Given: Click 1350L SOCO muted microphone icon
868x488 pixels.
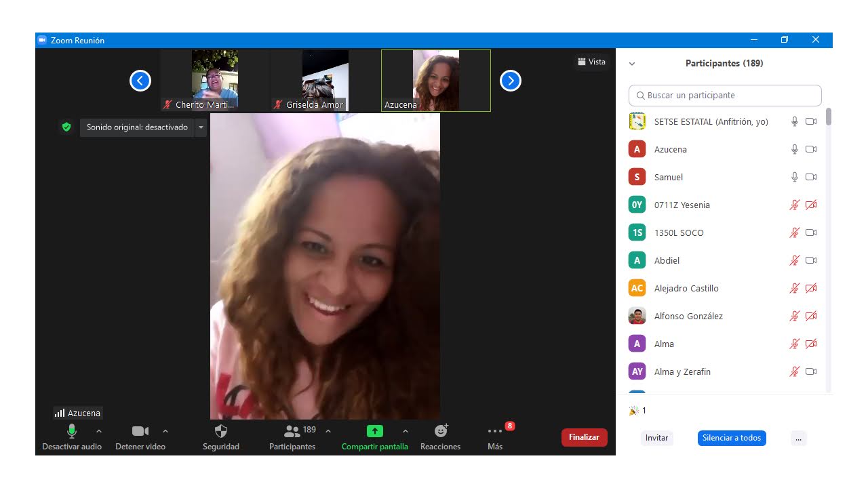Looking at the screenshot, I should [x=795, y=233].
